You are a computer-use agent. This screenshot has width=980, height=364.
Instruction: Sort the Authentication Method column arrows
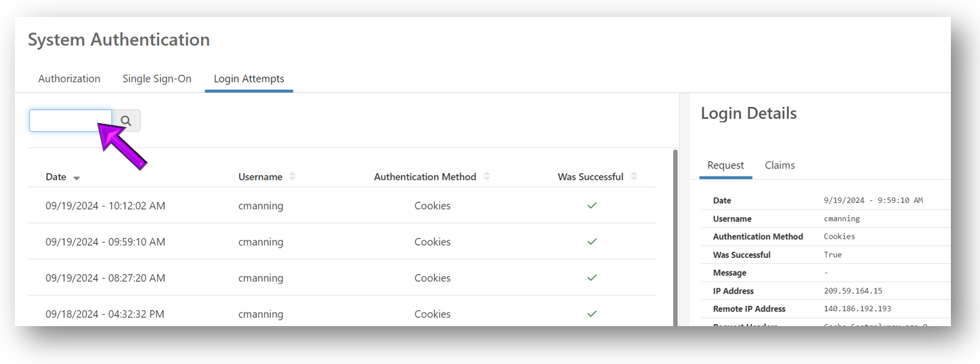tap(487, 177)
